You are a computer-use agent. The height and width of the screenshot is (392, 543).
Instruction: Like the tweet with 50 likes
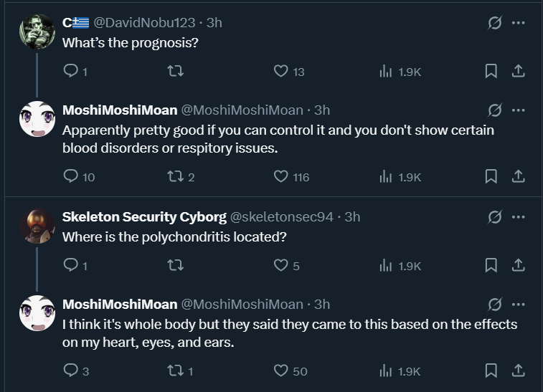click(x=281, y=371)
